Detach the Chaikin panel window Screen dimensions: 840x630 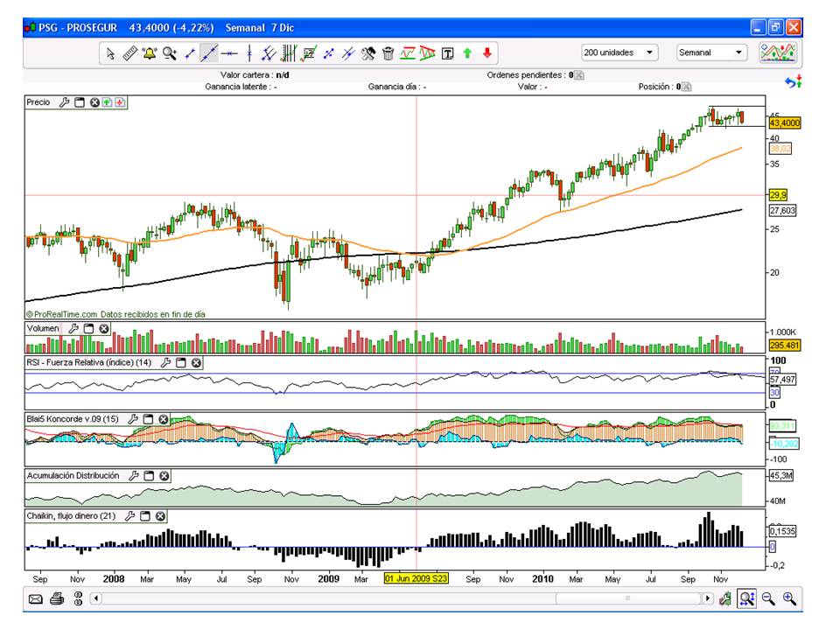click(144, 516)
